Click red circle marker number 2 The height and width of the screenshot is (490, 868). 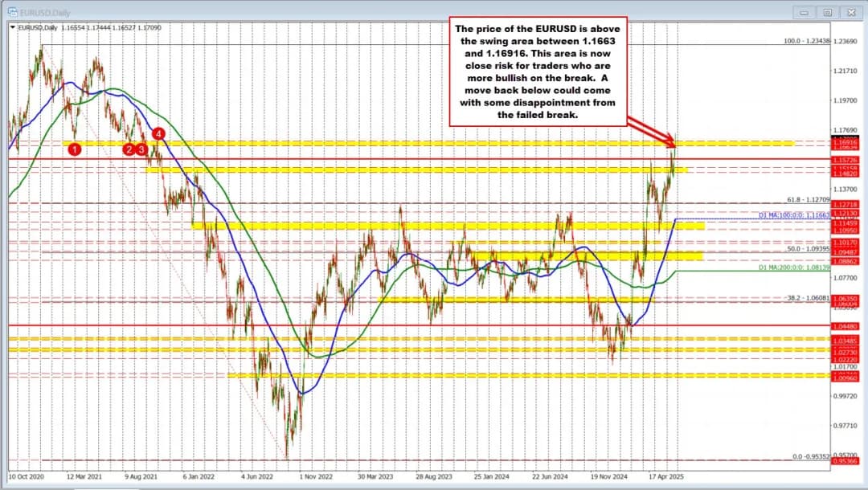(128, 149)
